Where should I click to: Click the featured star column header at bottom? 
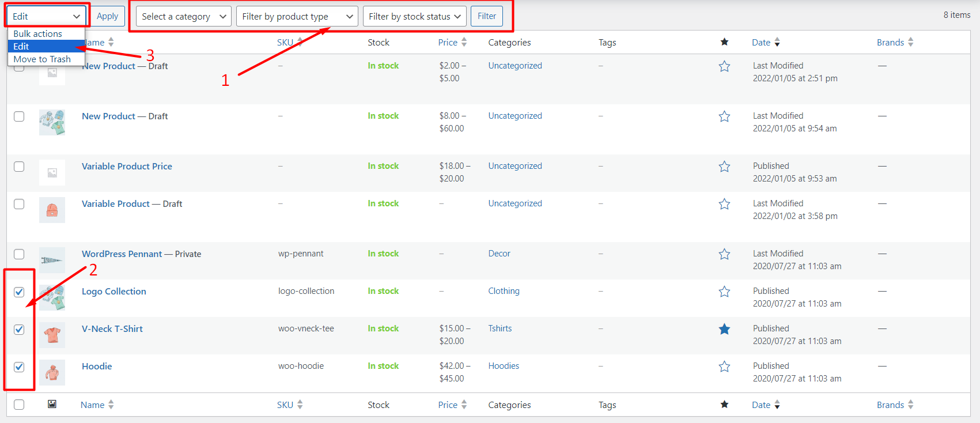click(724, 405)
